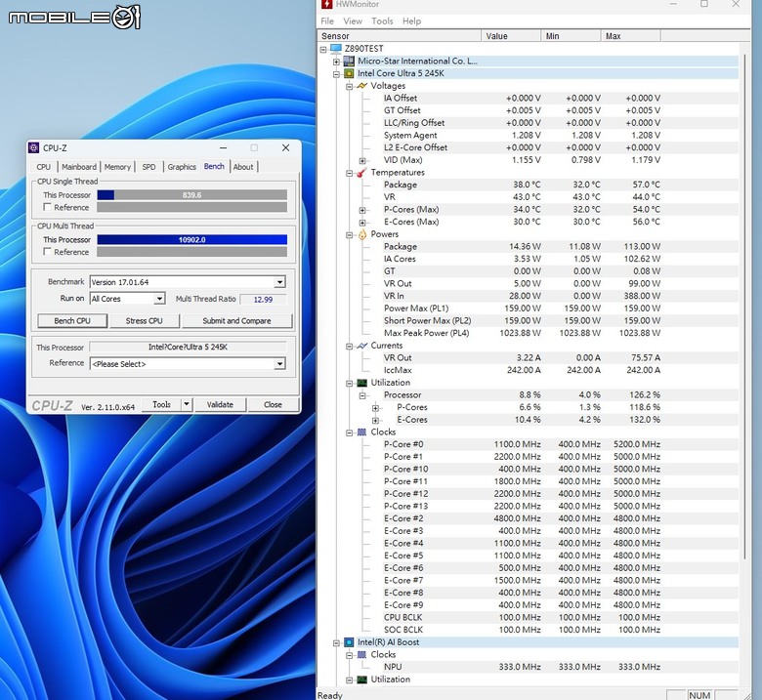This screenshot has height=700, width=762.
Task: Click the AI Boost Clocks icon
Action: click(x=361, y=655)
